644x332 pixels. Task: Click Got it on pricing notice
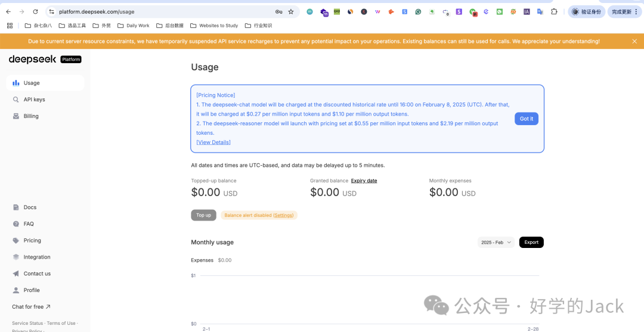coord(526,119)
